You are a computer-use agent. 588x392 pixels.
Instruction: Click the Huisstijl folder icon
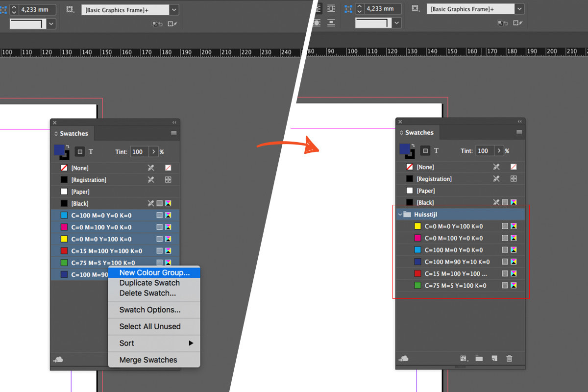[x=407, y=214]
